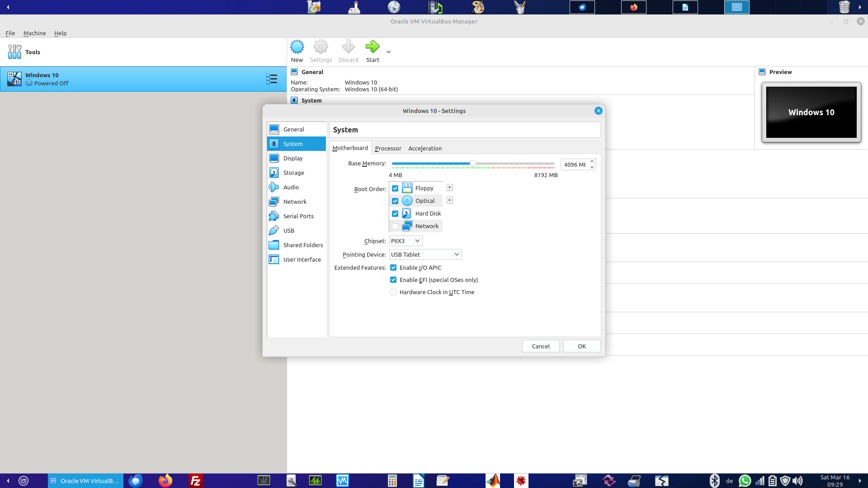
Task: Decrease base memory with spinner down arrow
Action: [x=592, y=167]
